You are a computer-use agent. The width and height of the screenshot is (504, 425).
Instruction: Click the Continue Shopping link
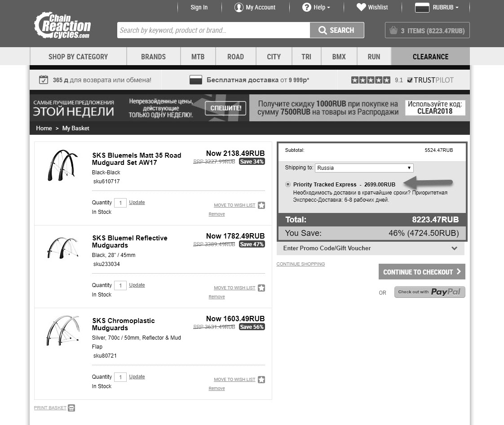301,264
